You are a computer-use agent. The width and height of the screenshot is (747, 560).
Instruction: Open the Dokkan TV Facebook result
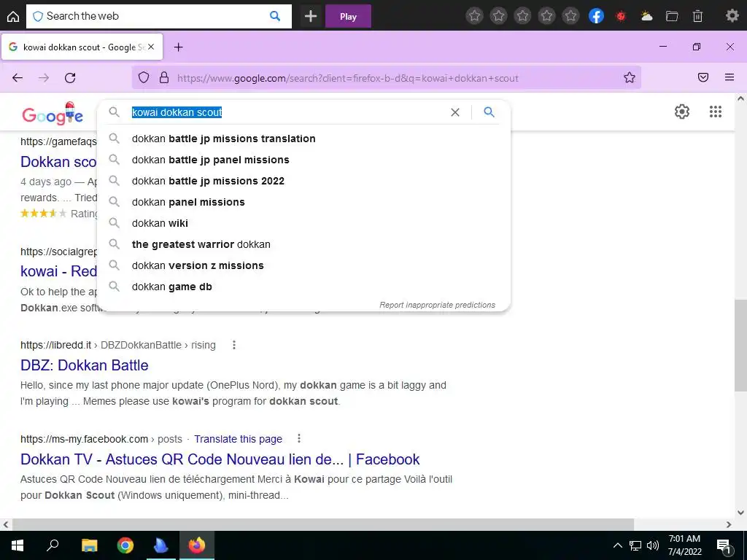click(220, 459)
